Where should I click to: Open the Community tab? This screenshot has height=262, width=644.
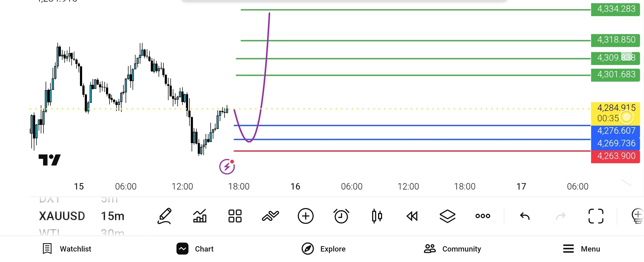452,249
